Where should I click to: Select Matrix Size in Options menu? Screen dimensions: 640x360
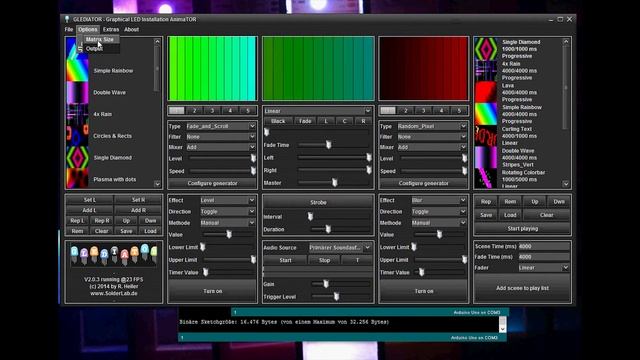(x=100, y=40)
